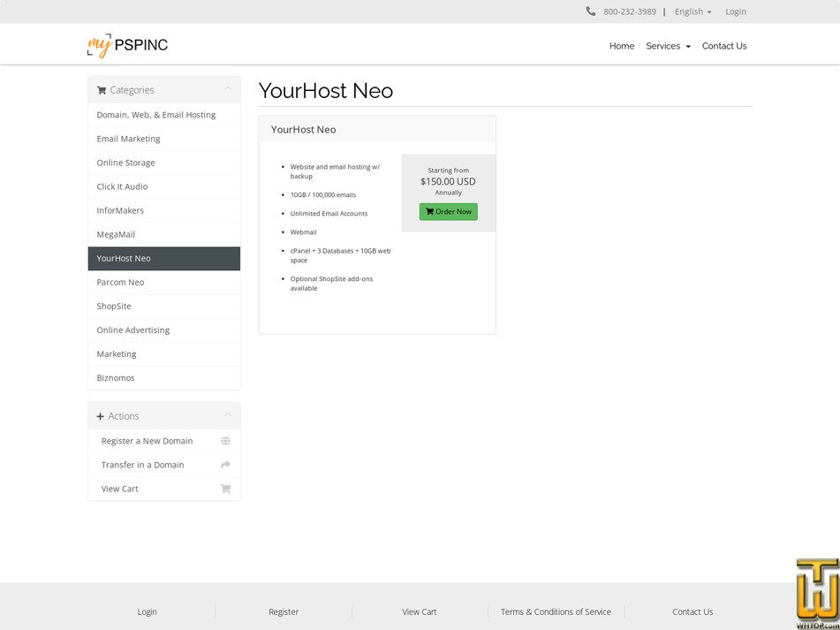The height and width of the screenshot is (630, 840).
Task: Open Biznomos category
Action: (164, 377)
